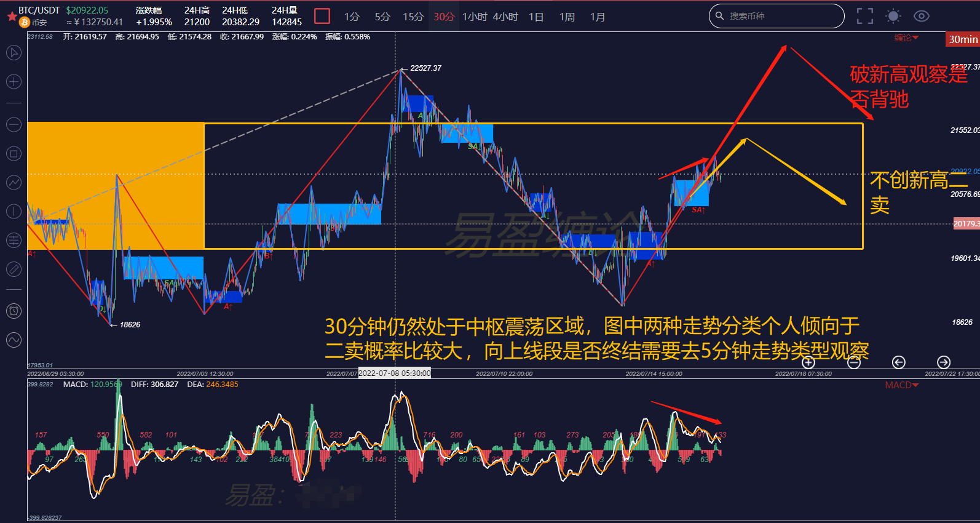
Task: Select the trend line tool
Action: [14, 183]
